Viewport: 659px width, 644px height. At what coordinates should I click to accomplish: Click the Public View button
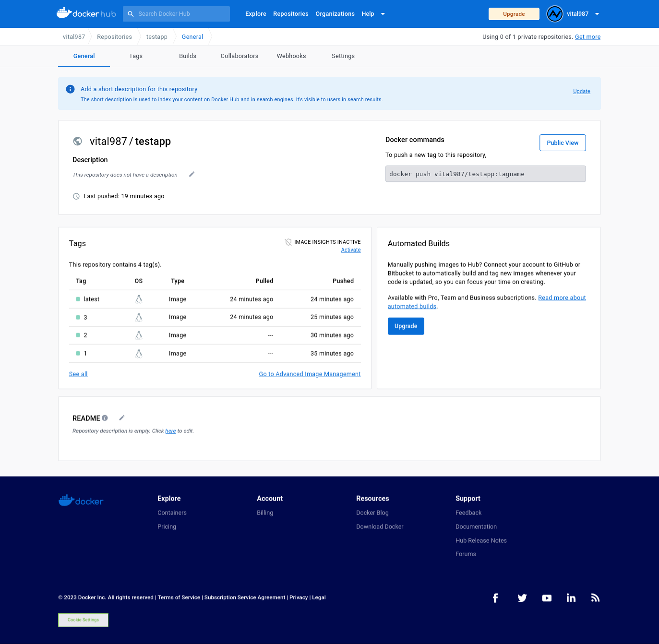[563, 143]
